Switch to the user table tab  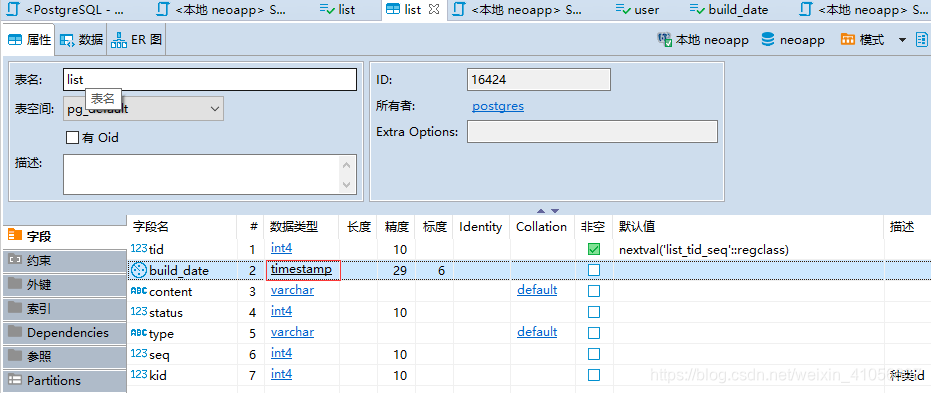638,9
